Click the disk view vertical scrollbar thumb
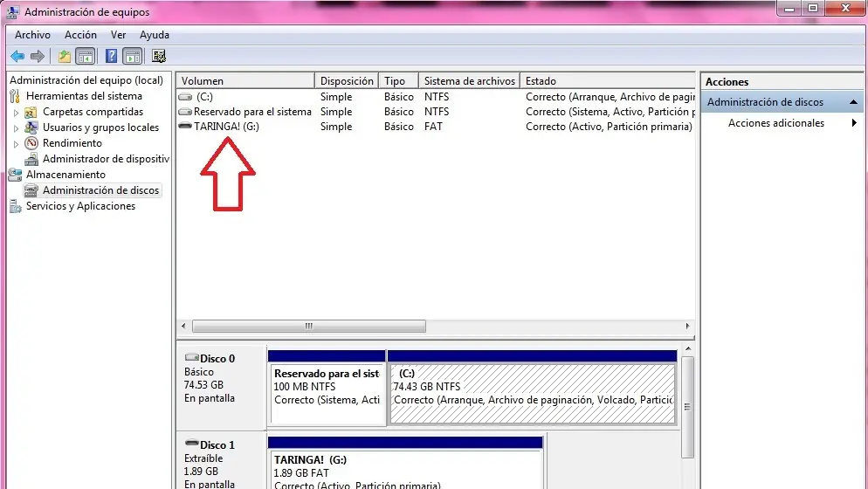 (x=687, y=407)
